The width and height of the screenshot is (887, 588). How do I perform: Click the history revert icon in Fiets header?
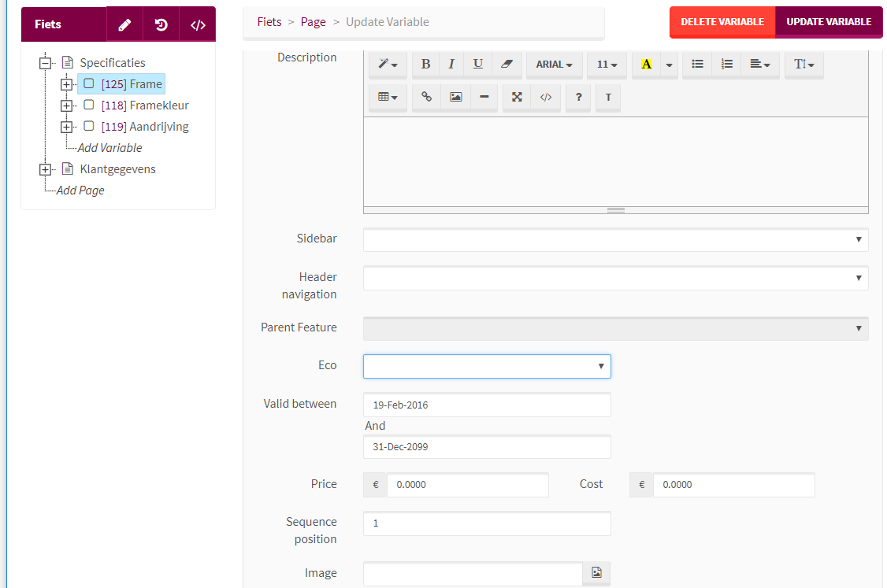click(x=161, y=24)
